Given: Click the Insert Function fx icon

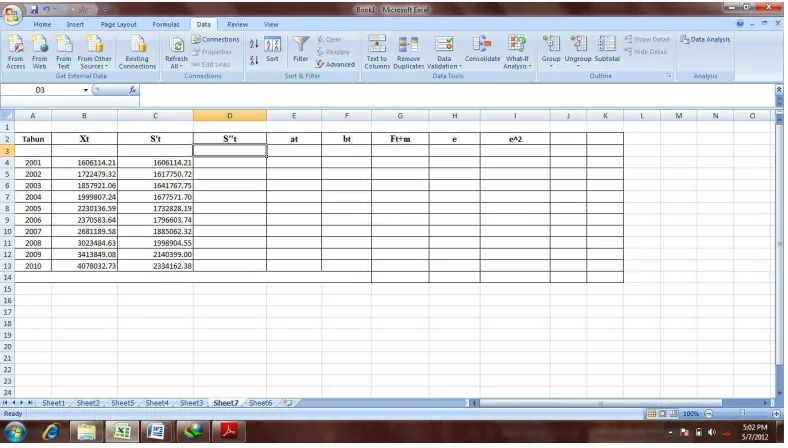Looking at the screenshot, I should pos(132,90).
